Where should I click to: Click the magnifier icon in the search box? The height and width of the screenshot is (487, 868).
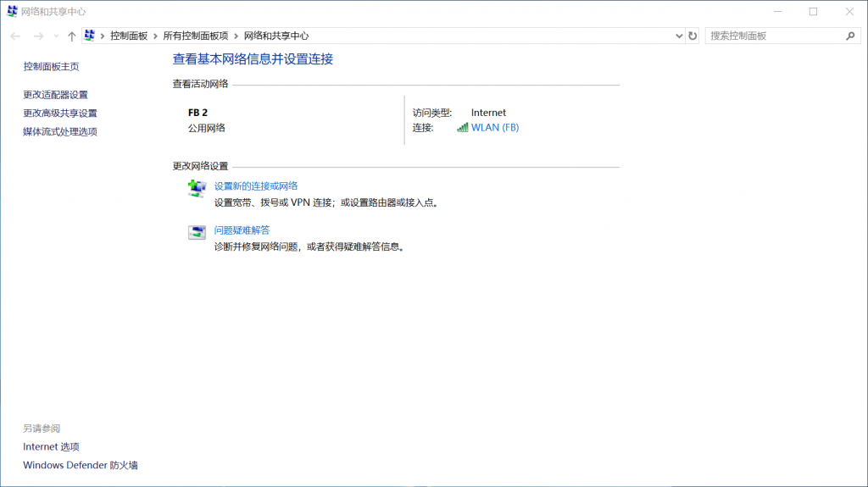pos(851,36)
